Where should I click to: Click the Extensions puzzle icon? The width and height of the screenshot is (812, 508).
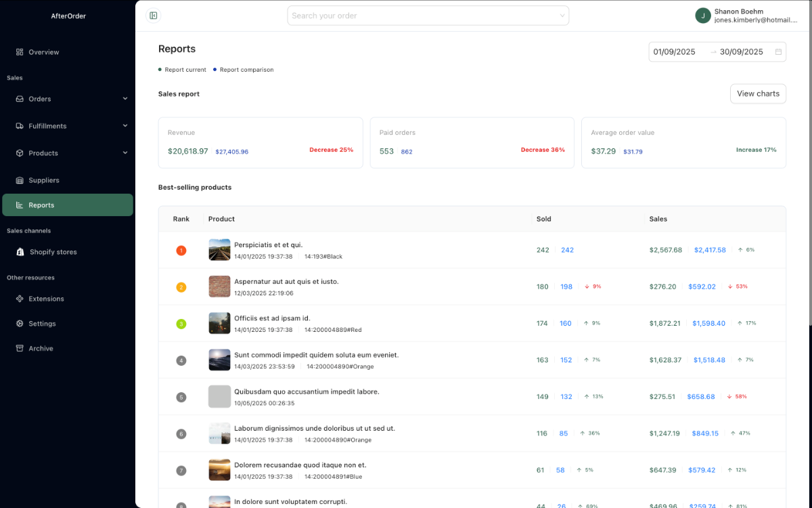pos(20,299)
